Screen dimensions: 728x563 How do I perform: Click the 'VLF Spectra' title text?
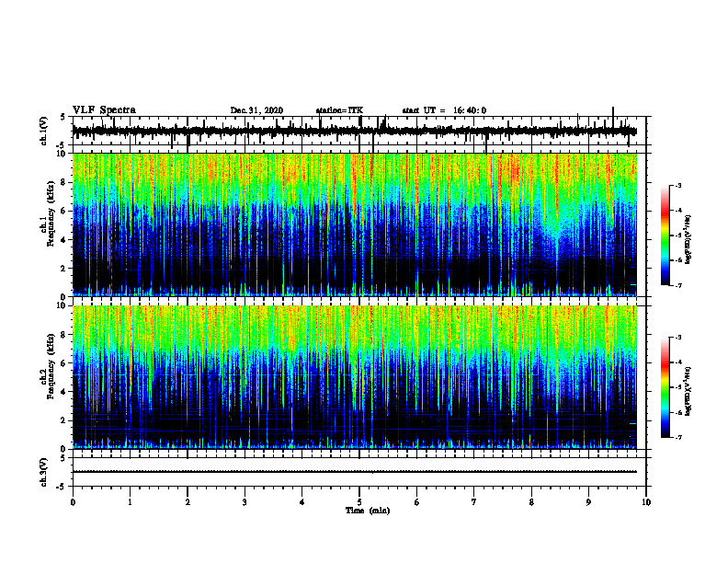(x=104, y=110)
